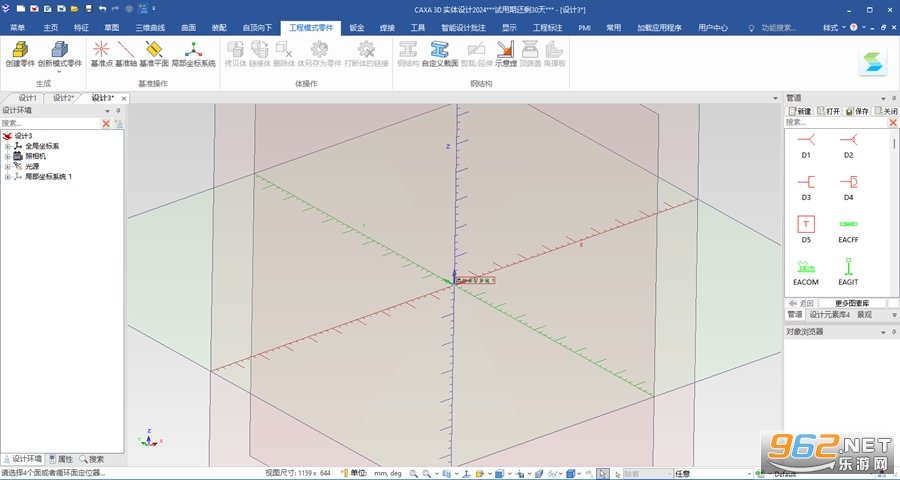Click the save (floppy disk) icon in the quick access bar
Viewport: 900px width, 480px height.
[88, 9]
